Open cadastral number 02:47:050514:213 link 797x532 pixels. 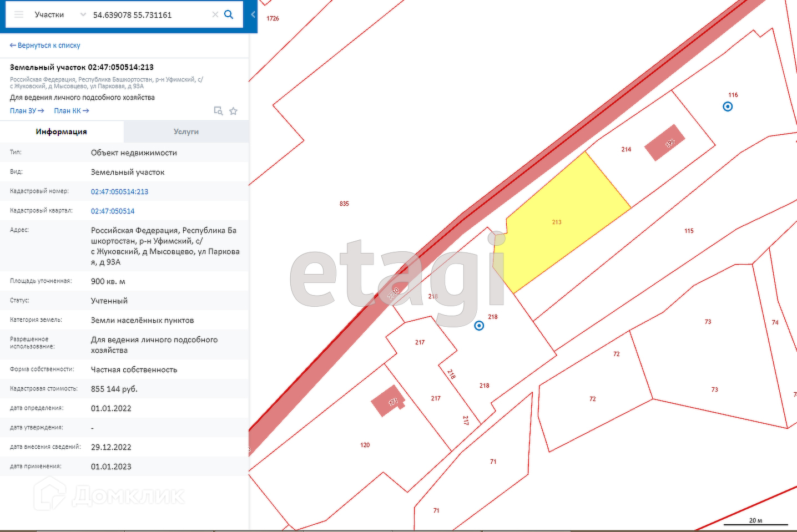point(119,191)
